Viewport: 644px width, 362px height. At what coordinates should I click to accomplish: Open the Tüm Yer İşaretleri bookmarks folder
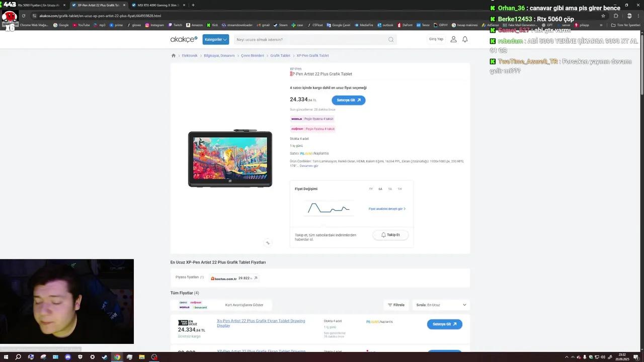pyautogui.click(x=626, y=25)
